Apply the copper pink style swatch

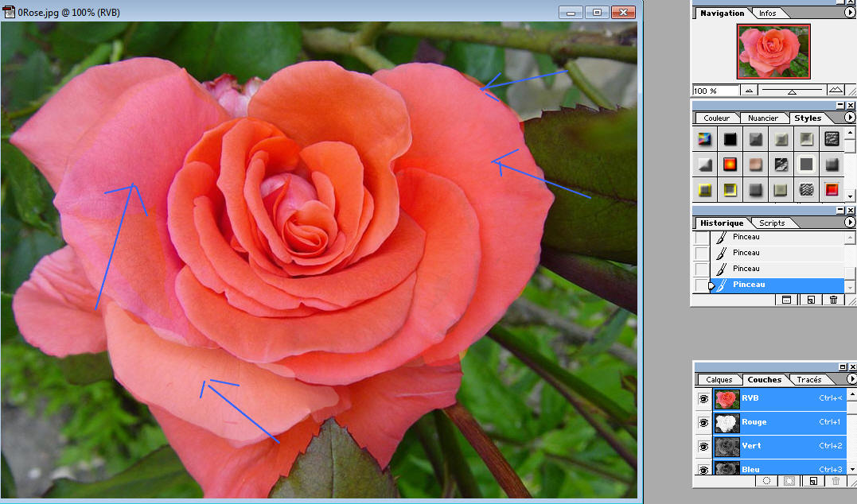tap(755, 164)
